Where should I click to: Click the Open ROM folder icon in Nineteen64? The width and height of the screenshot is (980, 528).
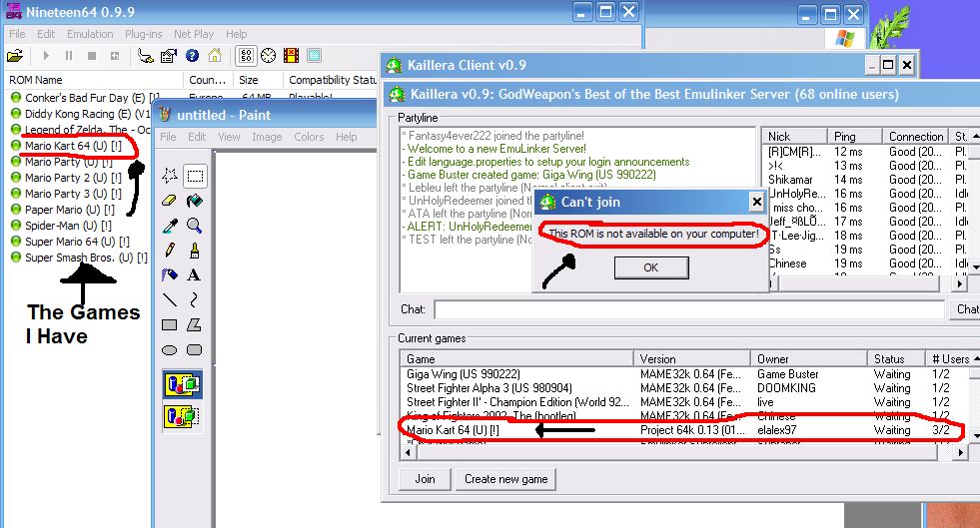(15, 56)
